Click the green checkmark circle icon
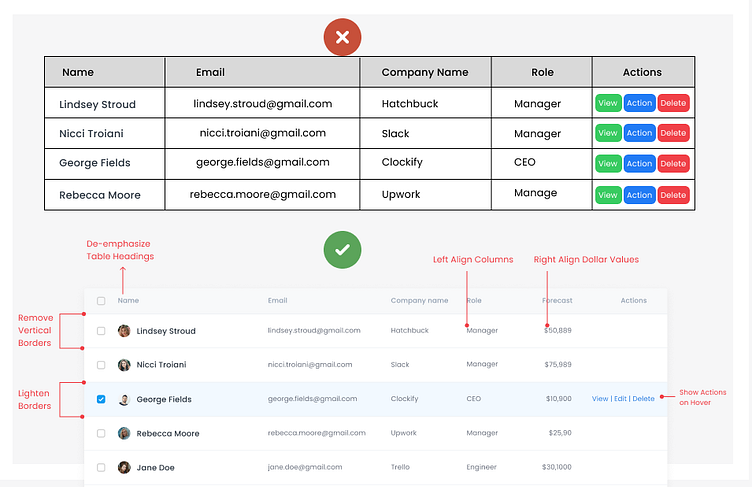This screenshot has width=752, height=487. pyautogui.click(x=342, y=250)
